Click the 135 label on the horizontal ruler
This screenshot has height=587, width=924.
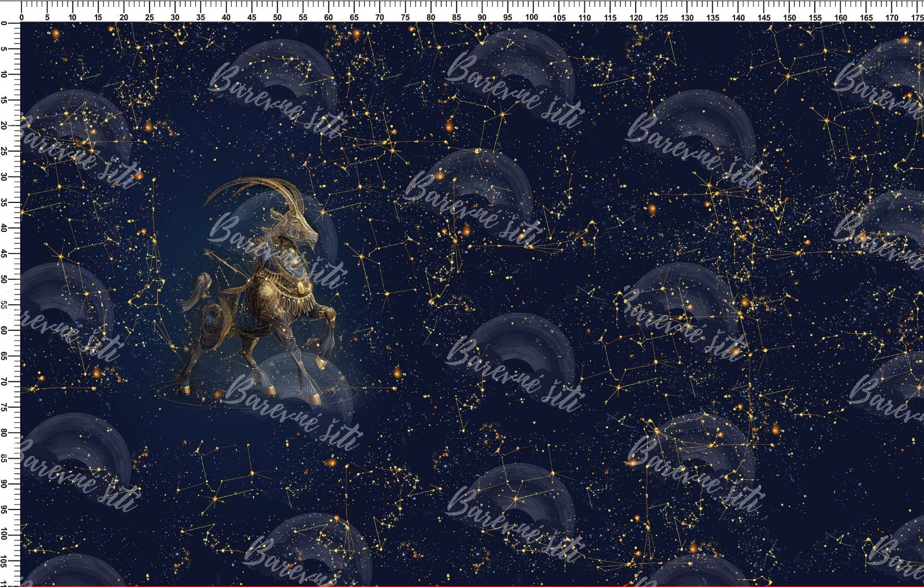[x=713, y=17]
